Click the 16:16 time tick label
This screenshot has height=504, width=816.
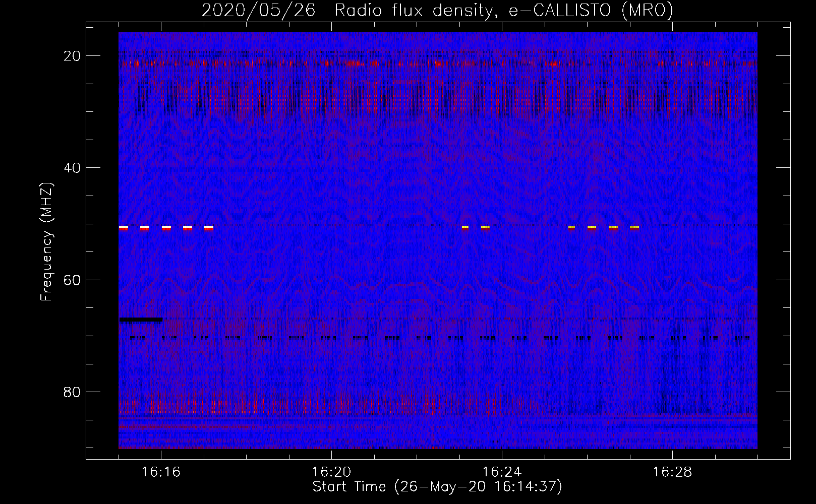point(161,472)
